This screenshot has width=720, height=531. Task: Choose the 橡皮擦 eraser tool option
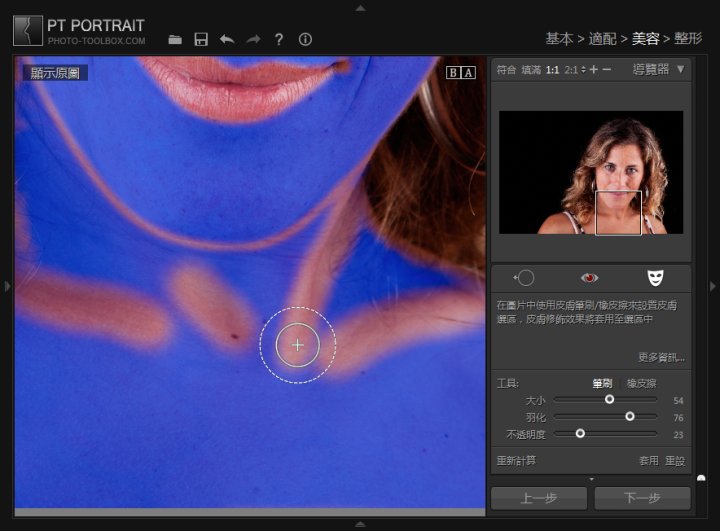[642, 383]
